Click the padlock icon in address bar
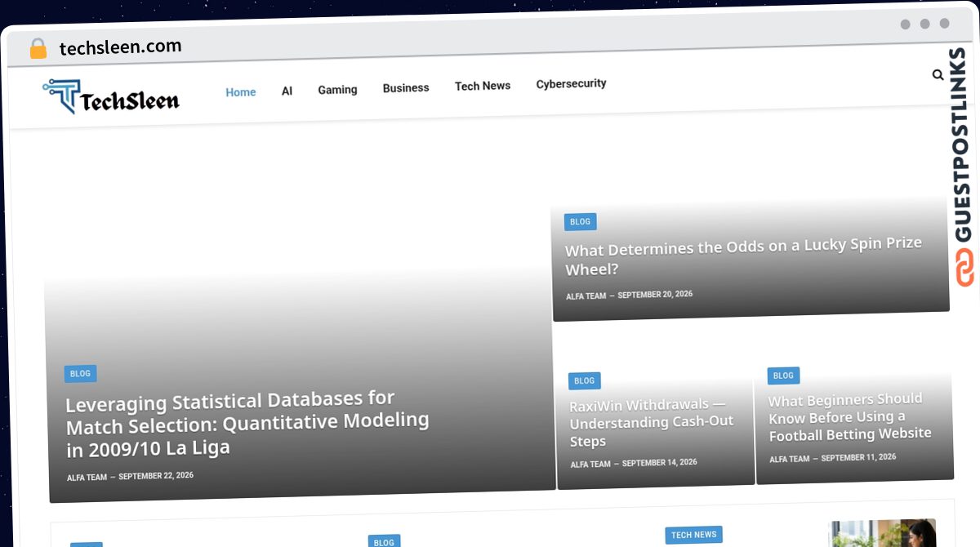 coord(38,49)
